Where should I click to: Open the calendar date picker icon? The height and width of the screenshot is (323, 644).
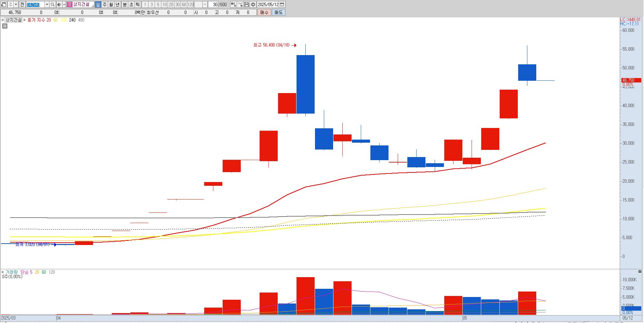pos(282,4)
